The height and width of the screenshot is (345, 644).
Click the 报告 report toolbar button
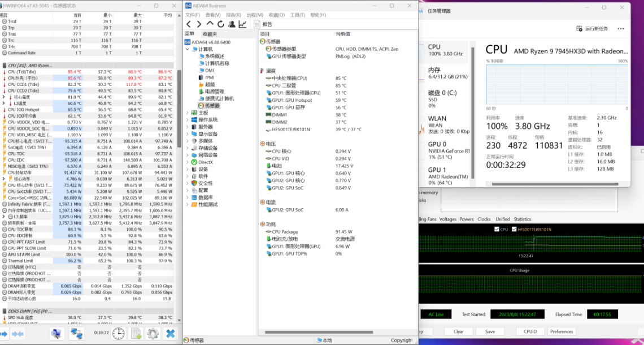(x=263, y=24)
